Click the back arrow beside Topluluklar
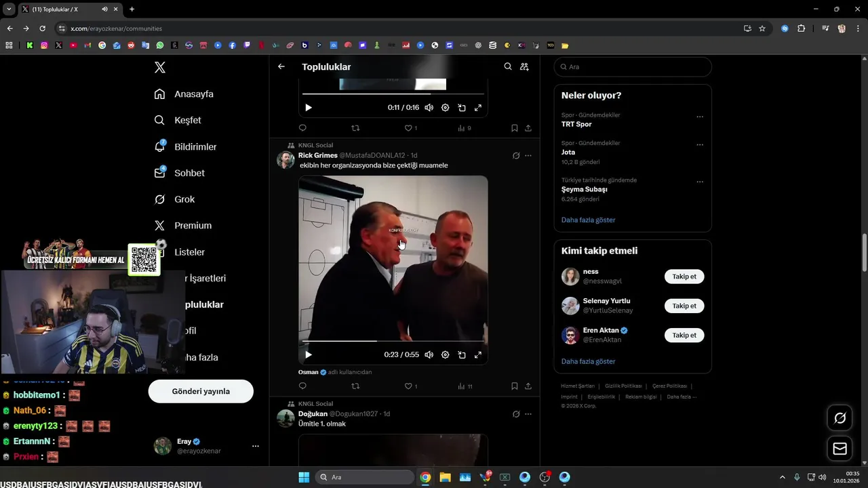The image size is (868, 488). (281, 66)
